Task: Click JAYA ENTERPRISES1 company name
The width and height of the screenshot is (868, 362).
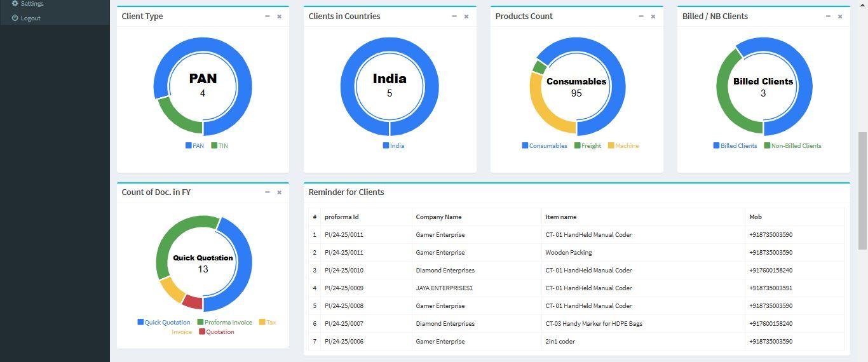Action: pos(444,288)
